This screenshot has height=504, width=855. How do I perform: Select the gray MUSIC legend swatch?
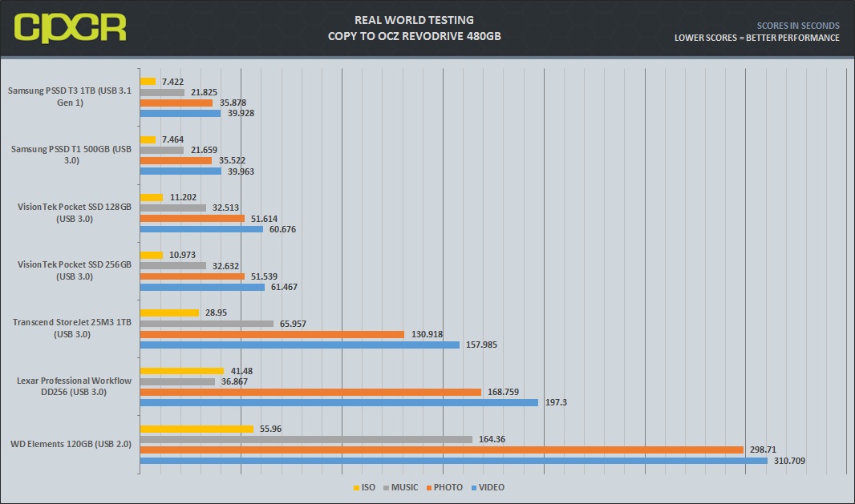(x=386, y=488)
